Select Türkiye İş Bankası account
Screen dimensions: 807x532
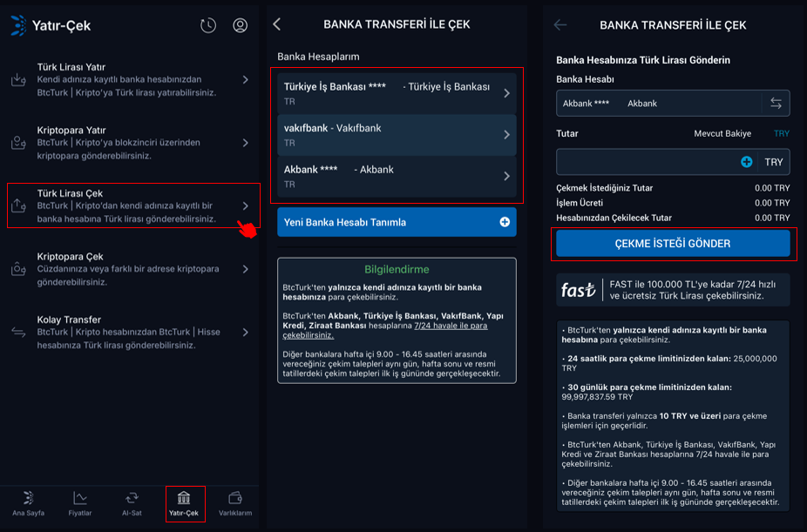click(397, 93)
